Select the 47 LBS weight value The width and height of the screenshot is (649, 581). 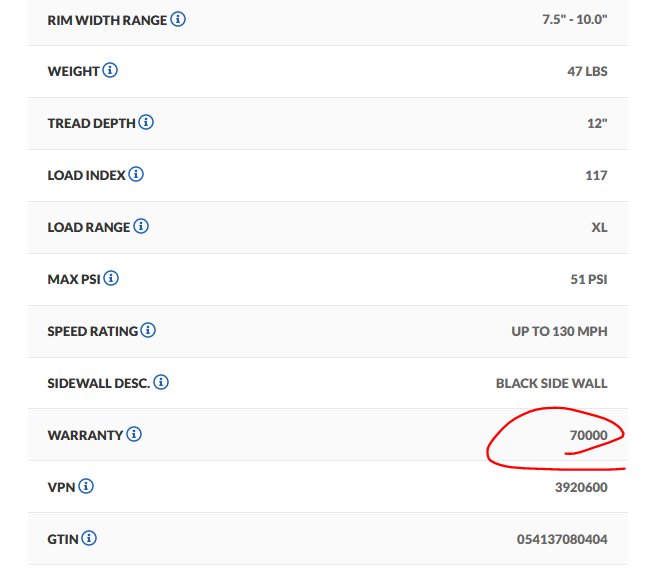click(587, 72)
